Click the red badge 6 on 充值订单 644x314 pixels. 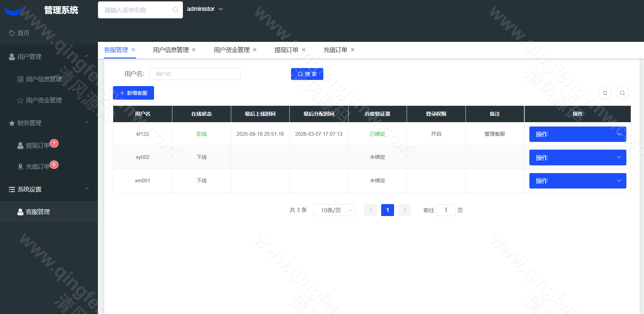[x=54, y=165]
